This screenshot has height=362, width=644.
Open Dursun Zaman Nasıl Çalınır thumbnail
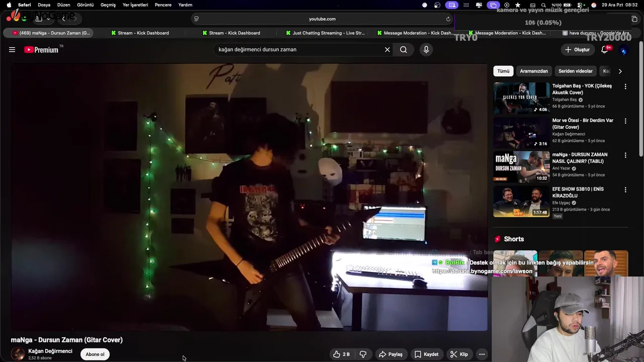[521, 167]
